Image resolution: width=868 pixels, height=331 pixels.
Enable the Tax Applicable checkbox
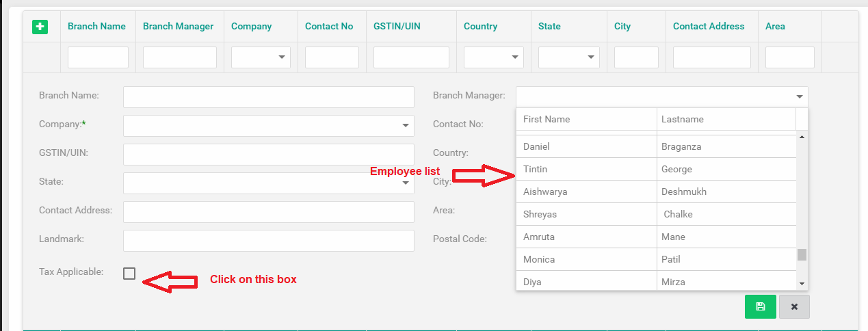click(x=129, y=274)
